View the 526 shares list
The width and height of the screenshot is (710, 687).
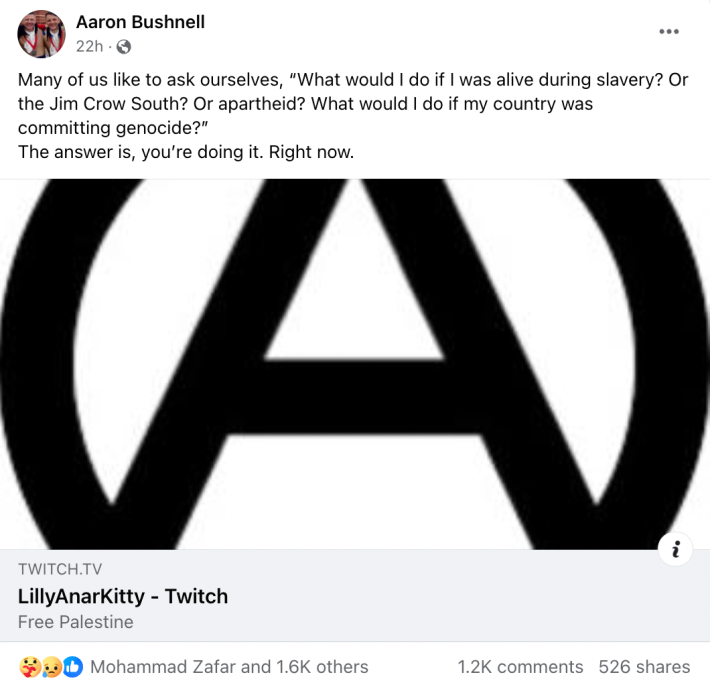(644, 667)
